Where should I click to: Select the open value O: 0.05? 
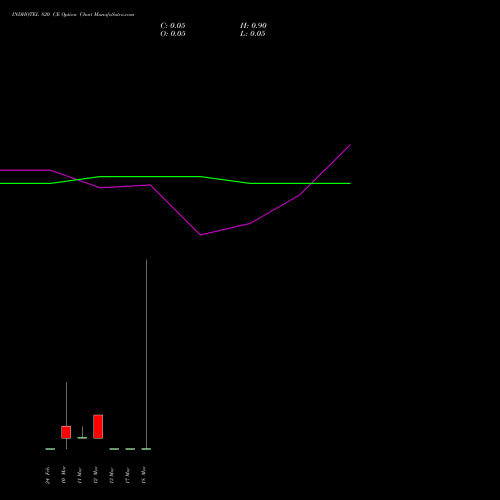tap(173, 34)
